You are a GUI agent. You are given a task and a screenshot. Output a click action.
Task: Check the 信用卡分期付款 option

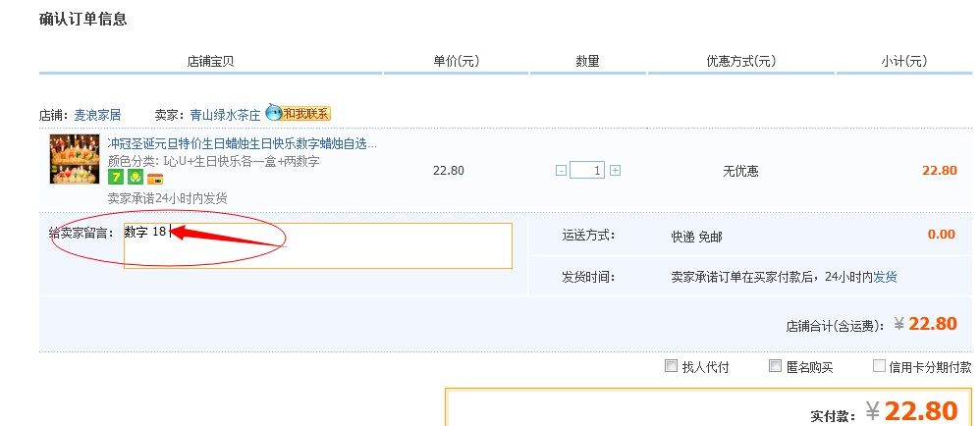879,367
